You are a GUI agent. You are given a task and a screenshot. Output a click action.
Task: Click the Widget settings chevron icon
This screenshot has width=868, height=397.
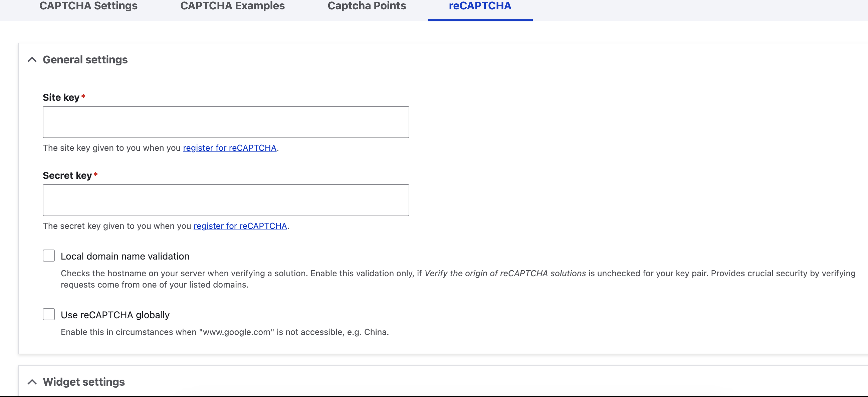32,382
